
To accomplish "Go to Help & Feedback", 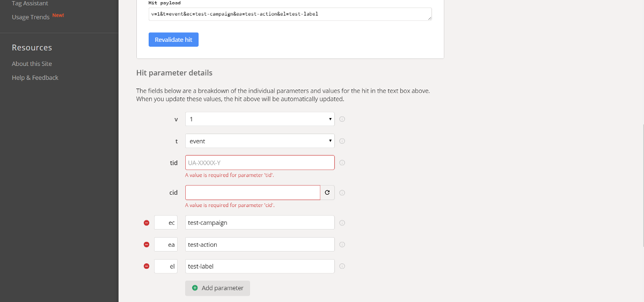I will pos(35,78).
